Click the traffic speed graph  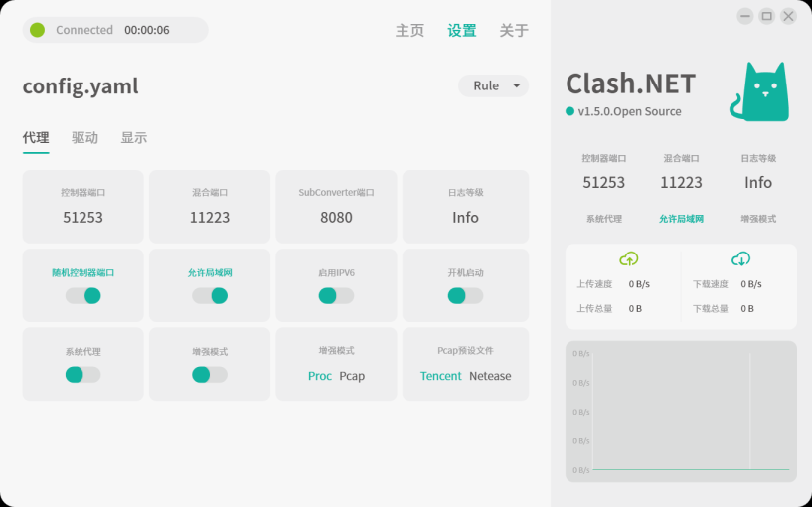point(681,412)
